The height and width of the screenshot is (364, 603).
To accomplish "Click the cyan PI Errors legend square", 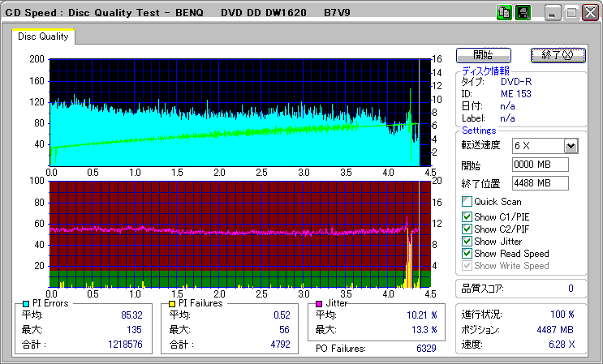I will (x=26, y=303).
